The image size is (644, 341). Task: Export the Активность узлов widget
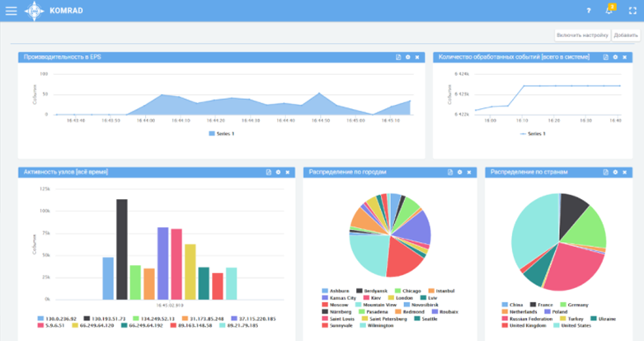coord(269,173)
